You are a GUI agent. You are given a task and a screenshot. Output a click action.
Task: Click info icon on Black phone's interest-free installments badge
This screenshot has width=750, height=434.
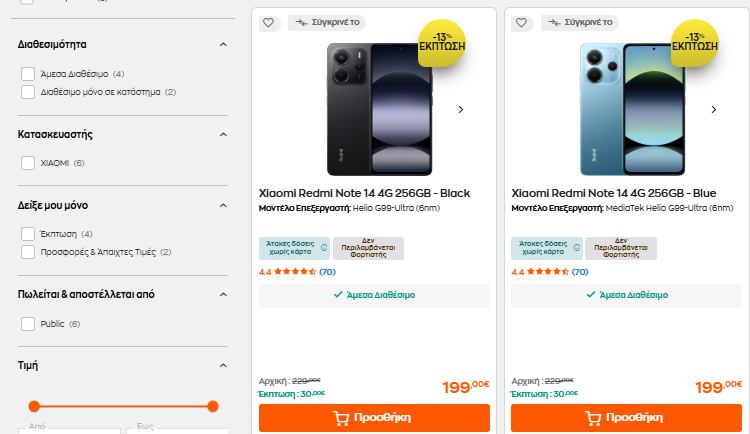pyautogui.click(x=324, y=248)
